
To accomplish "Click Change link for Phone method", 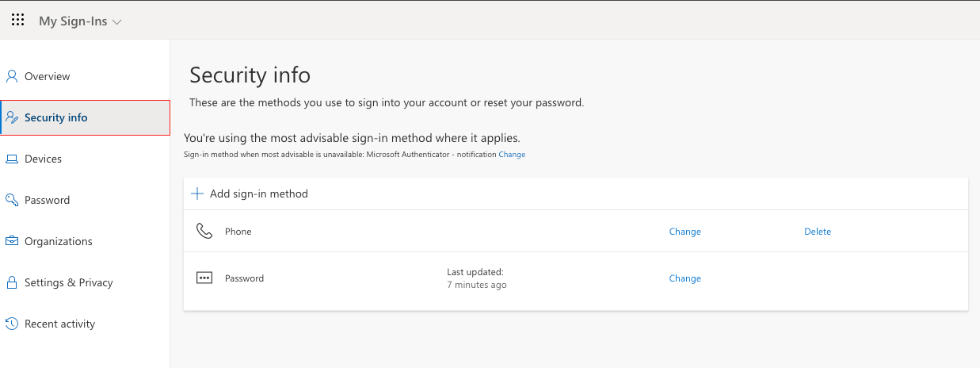I will click(684, 232).
